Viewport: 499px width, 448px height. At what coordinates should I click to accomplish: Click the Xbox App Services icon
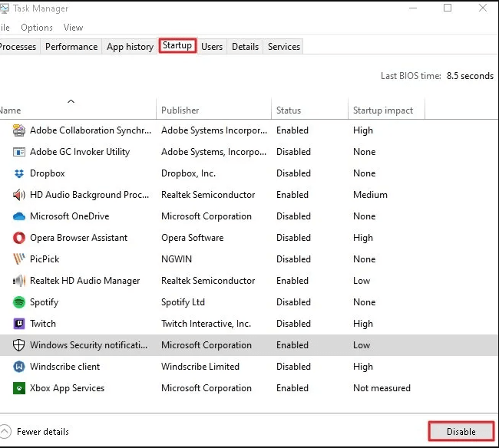coord(19,388)
